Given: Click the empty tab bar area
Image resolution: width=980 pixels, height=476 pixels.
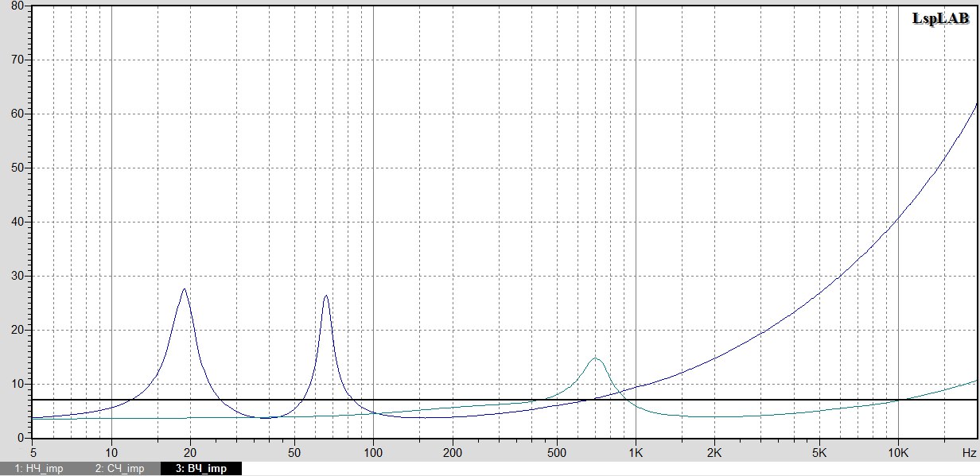Looking at the screenshot, I should point(611,469).
